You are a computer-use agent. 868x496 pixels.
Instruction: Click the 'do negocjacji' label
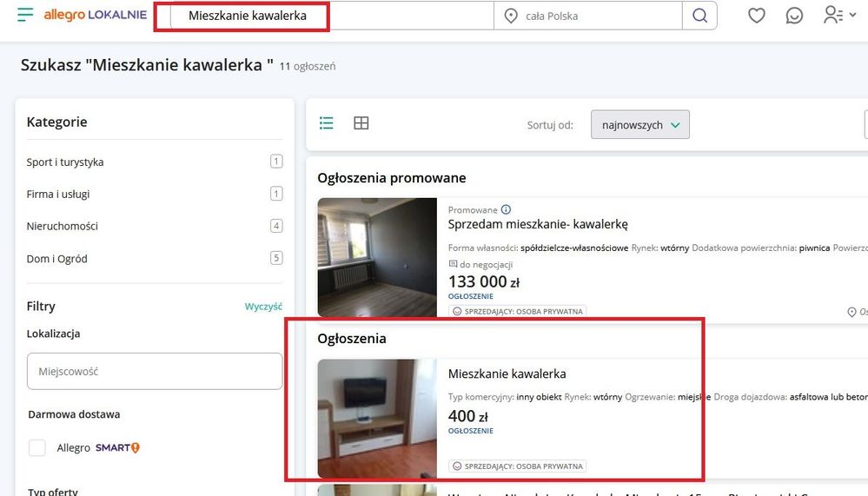click(480, 265)
